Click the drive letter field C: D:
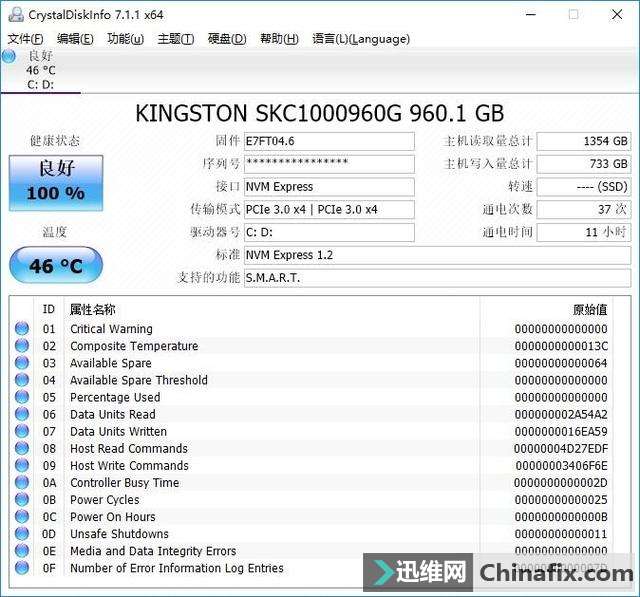The height and width of the screenshot is (597, 640). coord(329,232)
